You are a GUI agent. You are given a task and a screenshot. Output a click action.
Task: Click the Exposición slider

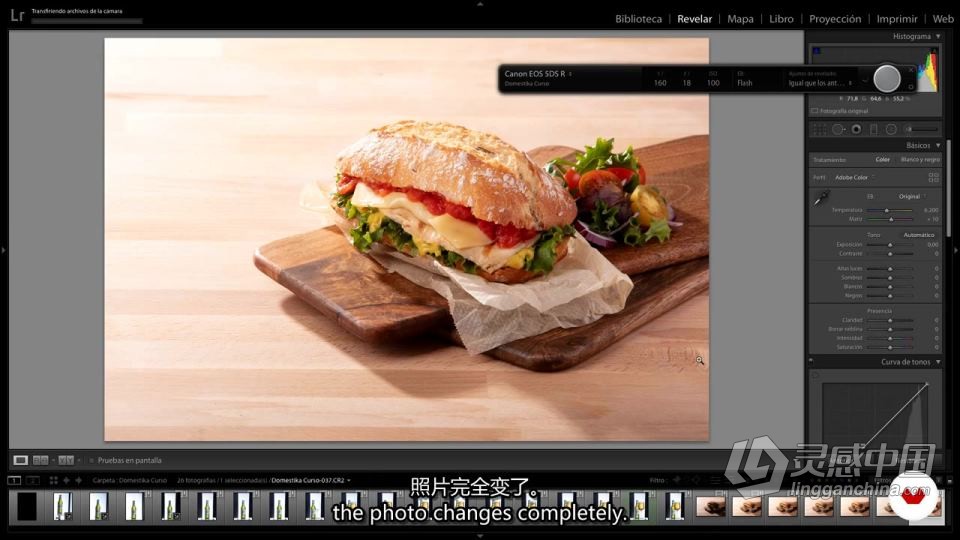click(x=890, y=244)
